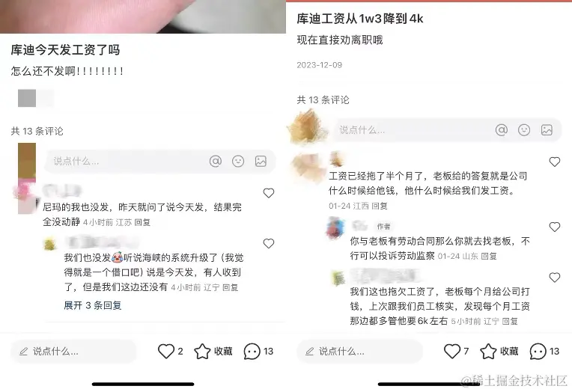Like the Jiangxi comment about delayed salary
The height and width of the screenshot is (392, 572).
pos(555,162)
